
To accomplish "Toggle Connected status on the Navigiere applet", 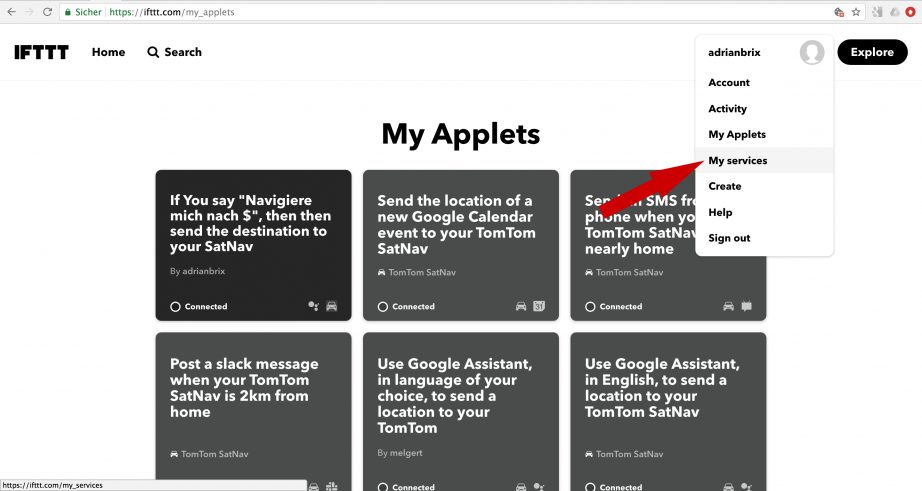I will (199, 306).
